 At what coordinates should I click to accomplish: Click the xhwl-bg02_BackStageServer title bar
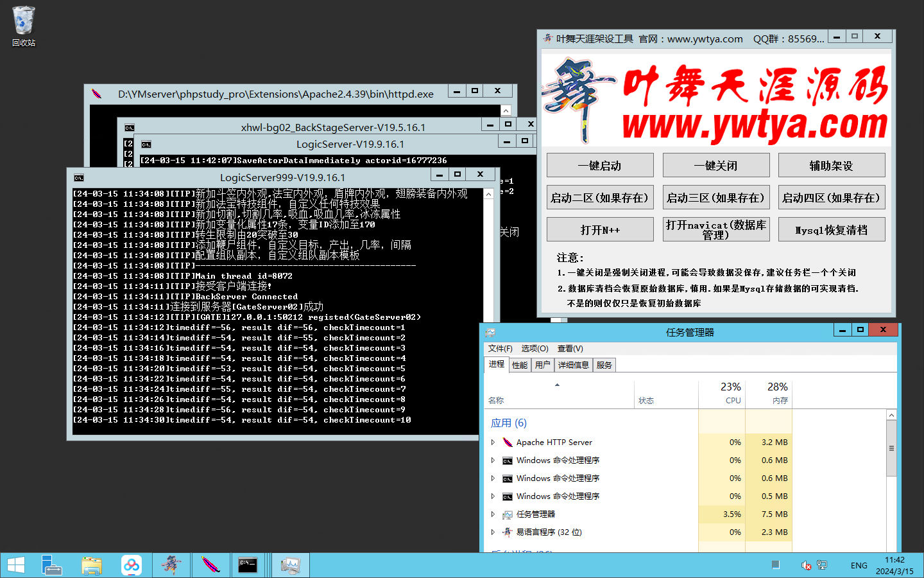[333, 127]
